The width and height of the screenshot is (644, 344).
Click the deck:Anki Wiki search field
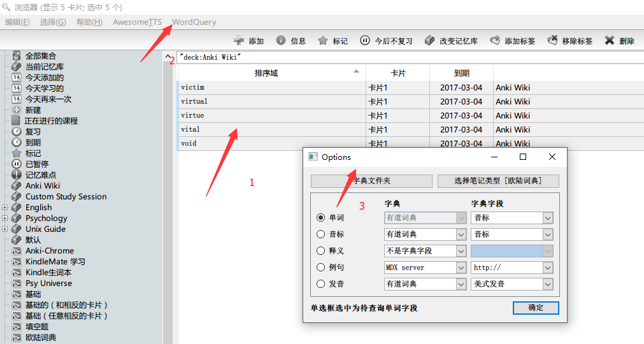[x=408, y=58]
